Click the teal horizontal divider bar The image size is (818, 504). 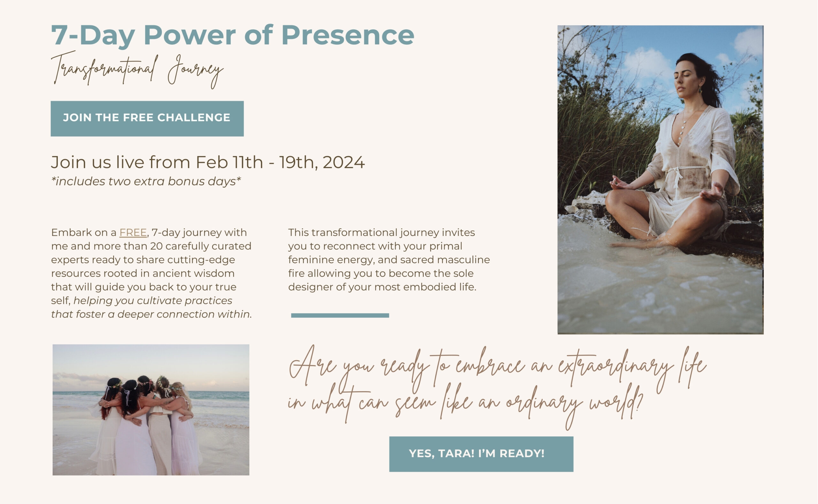(x=340, y=315)
